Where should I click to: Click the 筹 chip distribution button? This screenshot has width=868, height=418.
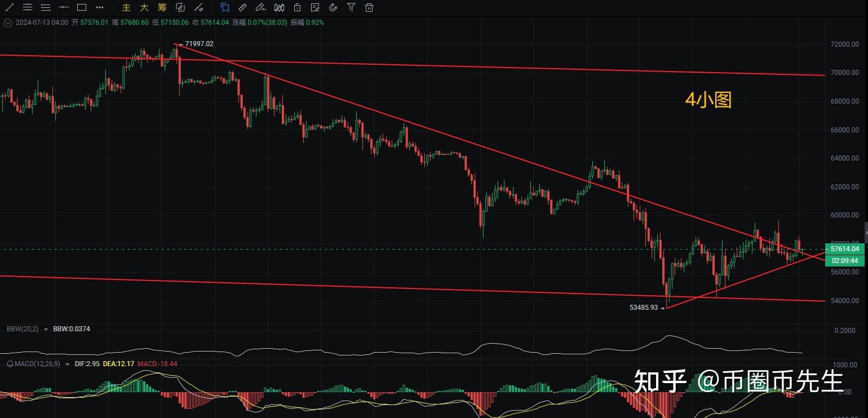click(x=162, y=7)
